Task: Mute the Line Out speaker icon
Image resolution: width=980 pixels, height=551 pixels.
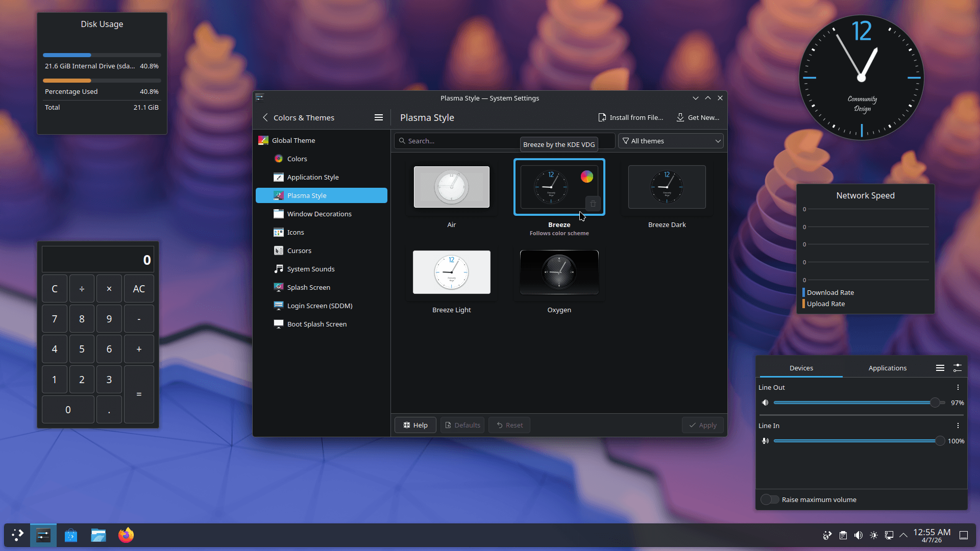Action: coord(765,403)
